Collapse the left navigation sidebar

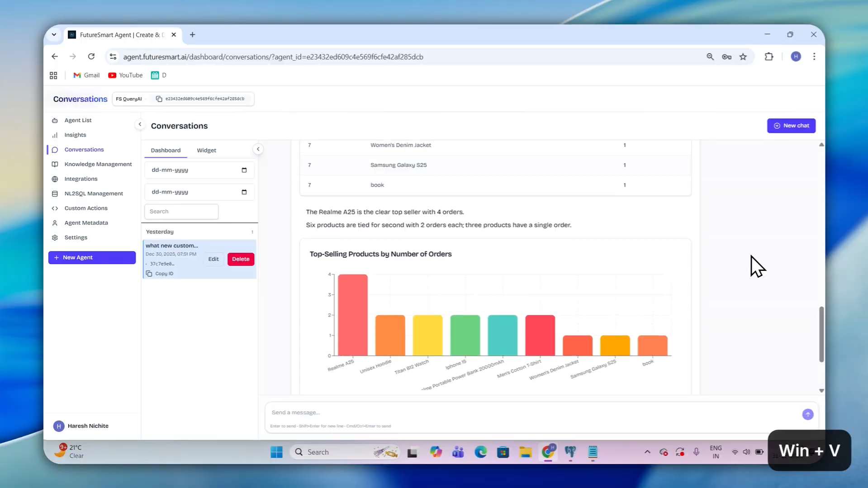pos(140,124)
